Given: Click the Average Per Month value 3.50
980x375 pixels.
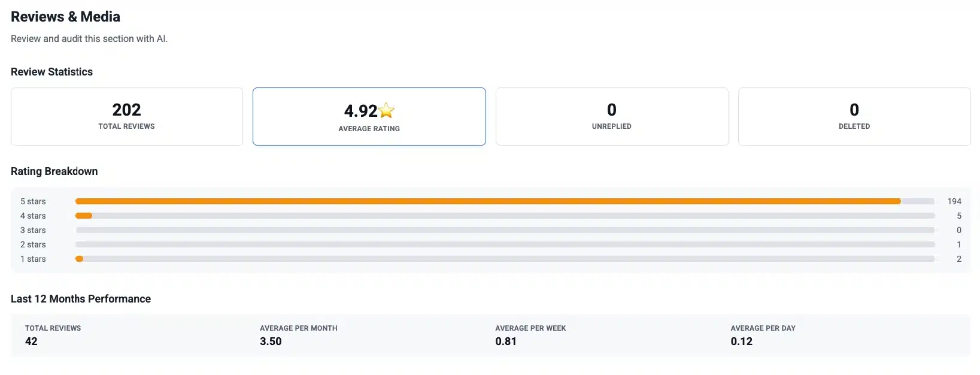Looking at the screenshot, I should (x=271, y=341).
